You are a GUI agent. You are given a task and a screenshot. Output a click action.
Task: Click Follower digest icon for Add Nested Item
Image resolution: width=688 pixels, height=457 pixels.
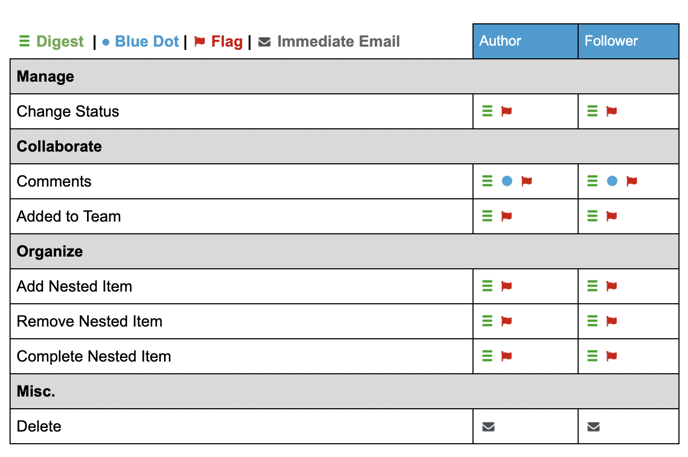pos(592,286)
